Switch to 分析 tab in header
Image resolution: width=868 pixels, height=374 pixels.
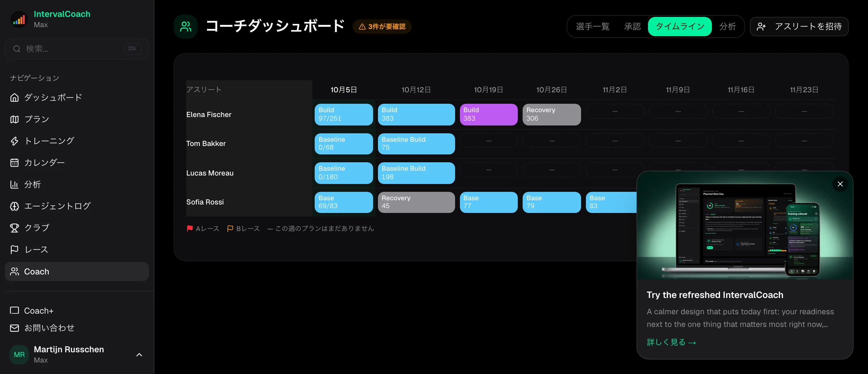tap(728, 26)
